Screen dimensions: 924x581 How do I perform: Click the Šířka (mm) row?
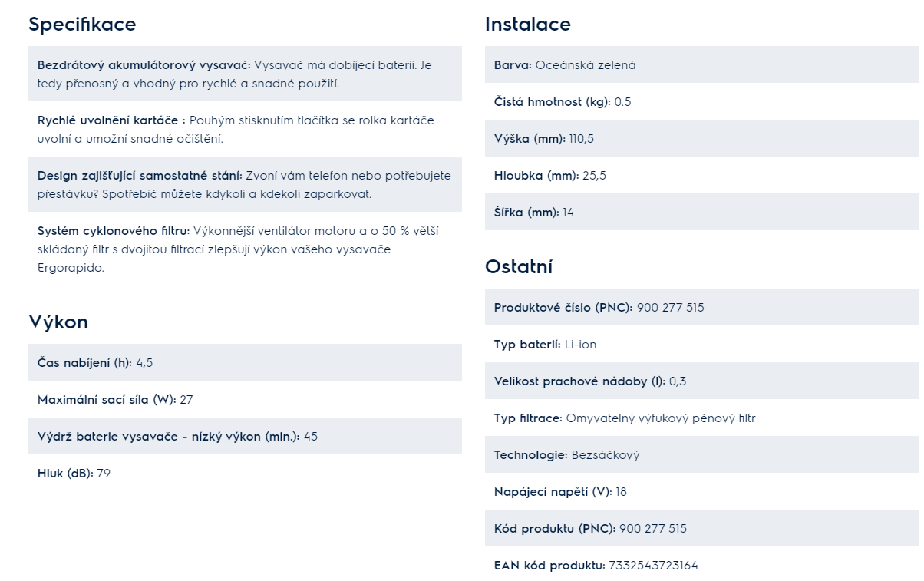point(701,212)
